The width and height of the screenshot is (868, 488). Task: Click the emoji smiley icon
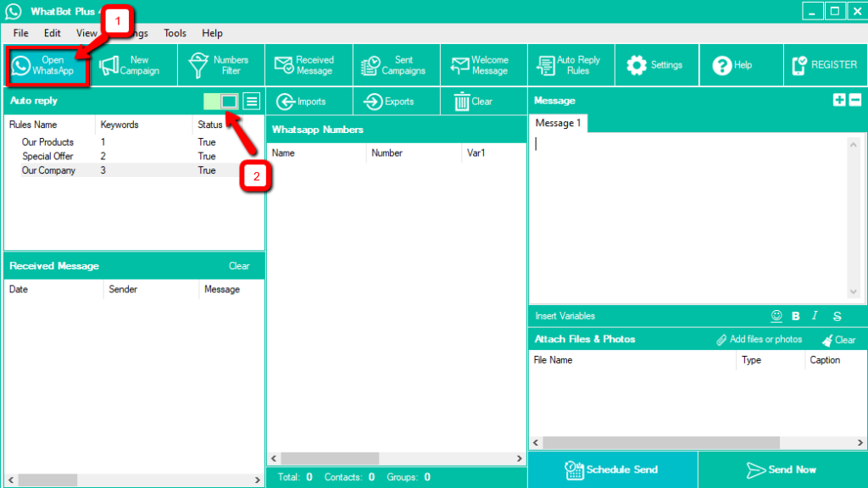pos(776,316)
